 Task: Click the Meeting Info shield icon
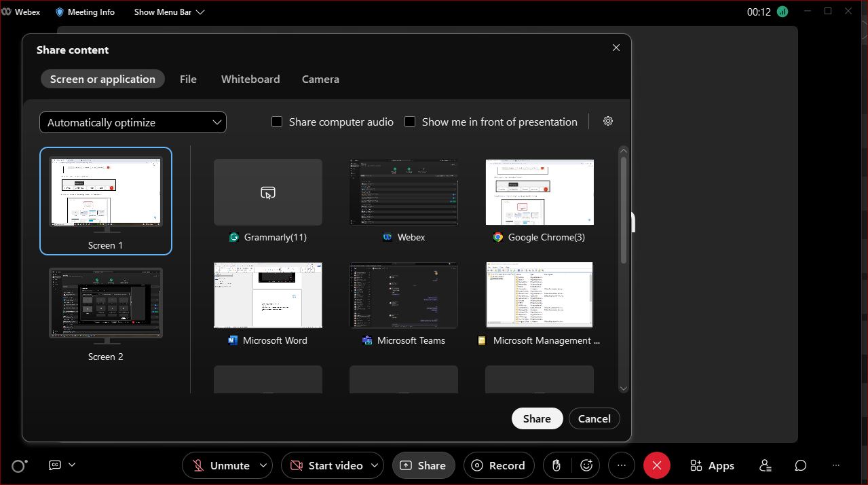pos(60,12)
